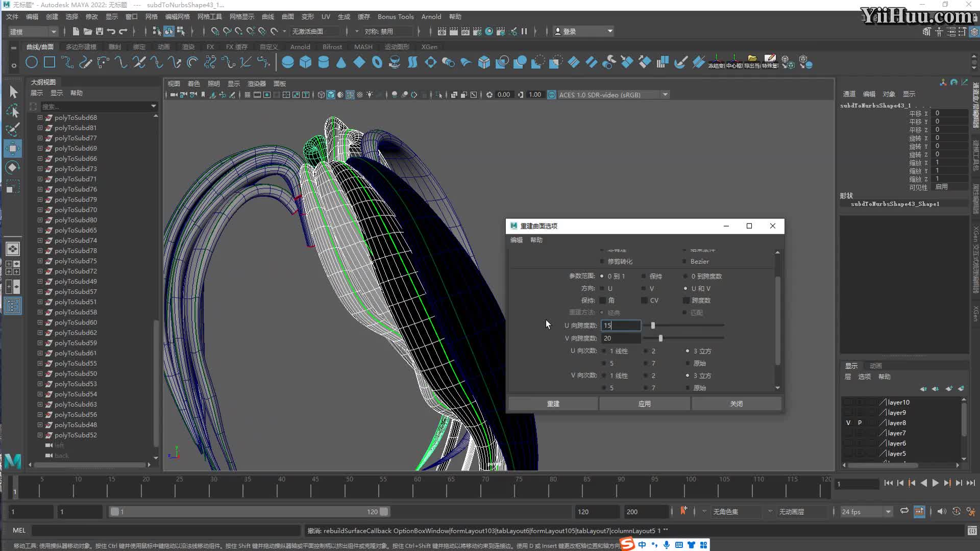Open the 文件 menu
Viewport: 980px width, 551px height.
click(12, 17)
